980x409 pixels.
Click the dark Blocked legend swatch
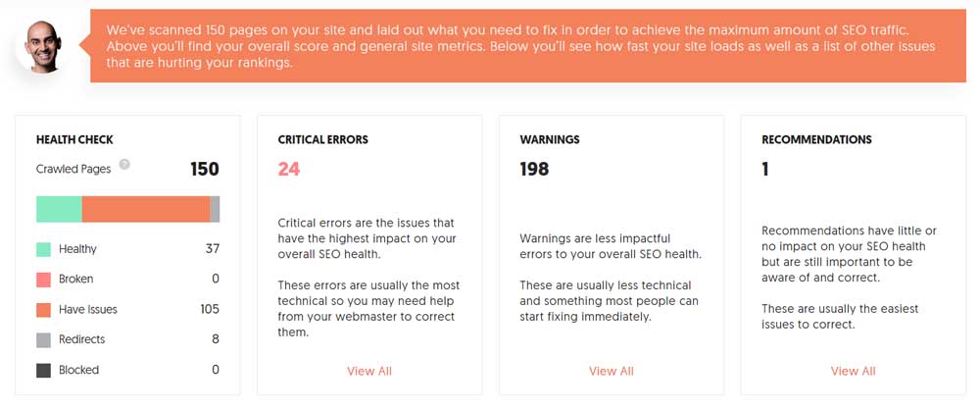coord(43,370)
